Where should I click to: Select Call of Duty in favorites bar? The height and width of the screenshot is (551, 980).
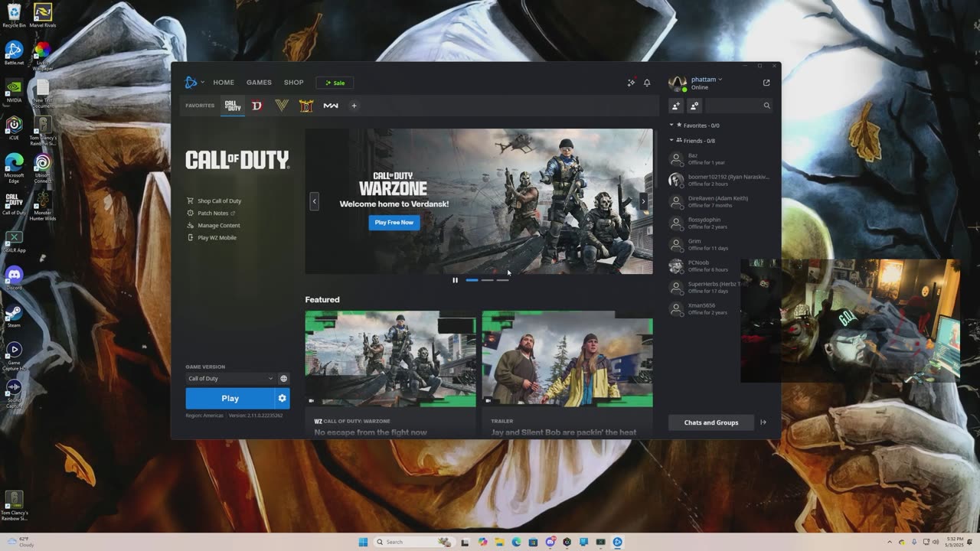point(233,106)
